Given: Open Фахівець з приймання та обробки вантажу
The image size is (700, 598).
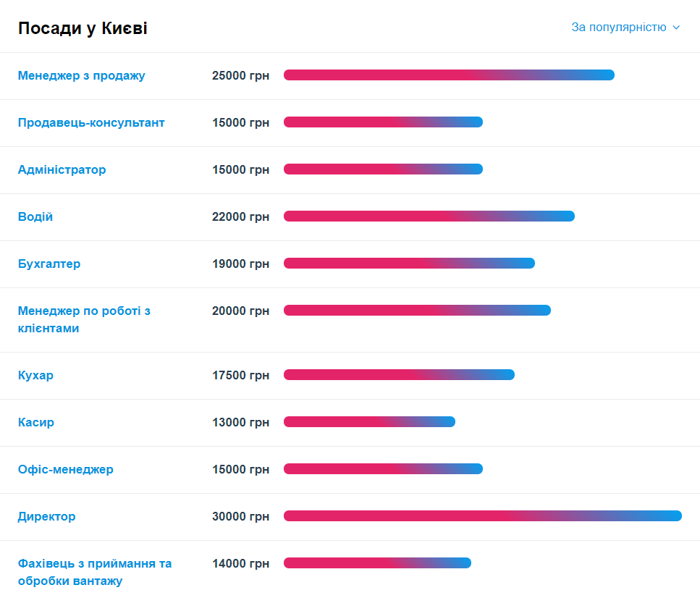Looking at the screenshot, I should coord(95,572).
